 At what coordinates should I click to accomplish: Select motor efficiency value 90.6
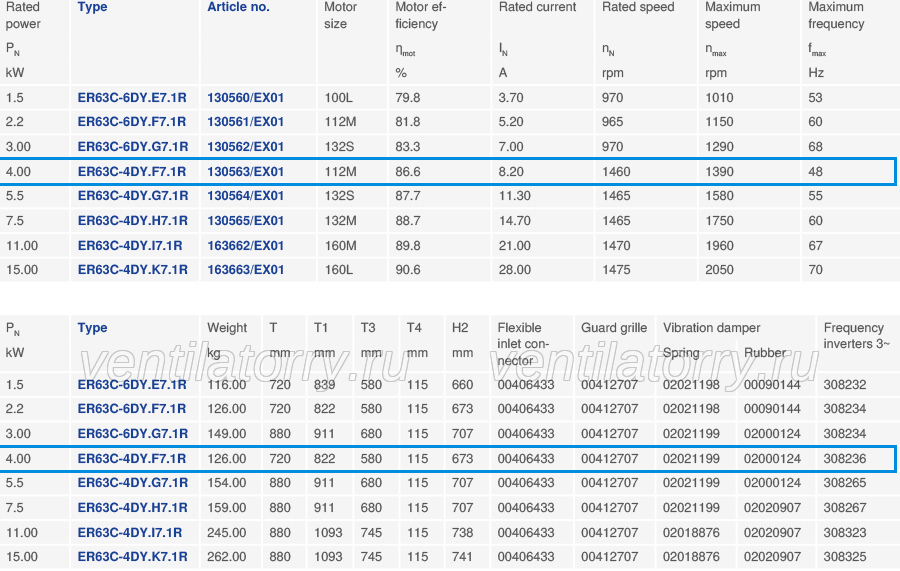point(408,270)
